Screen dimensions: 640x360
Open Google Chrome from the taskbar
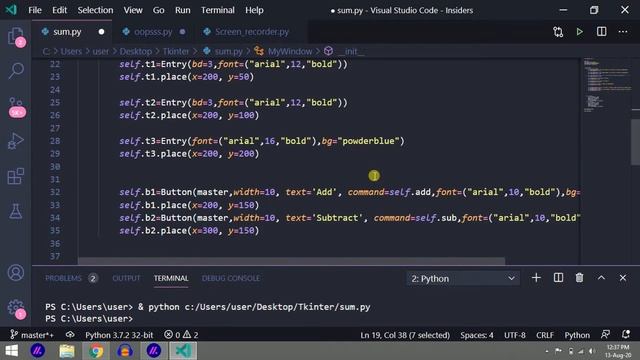[96, 351]
